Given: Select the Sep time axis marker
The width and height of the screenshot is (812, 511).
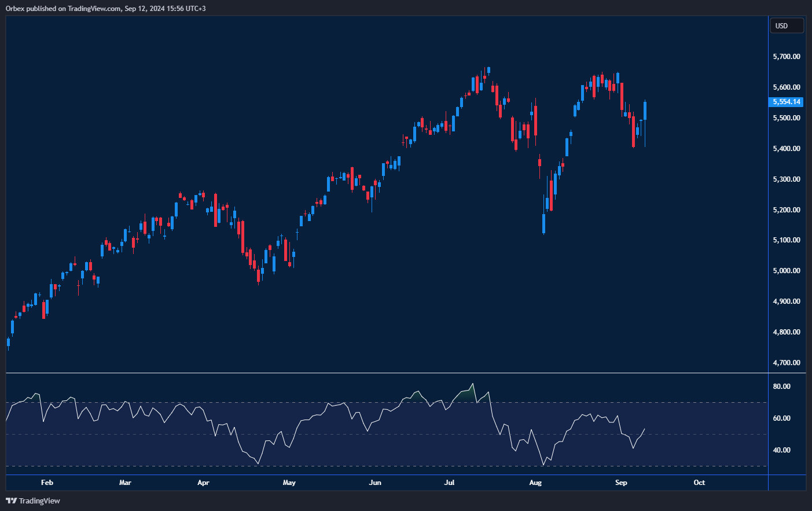Looking at the screenshot, I should [x=621, y=483].
